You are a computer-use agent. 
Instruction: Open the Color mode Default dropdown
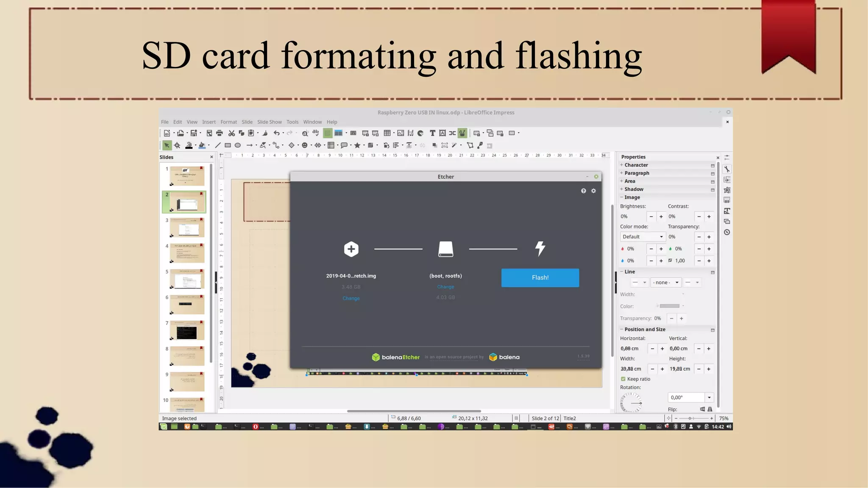[x=643, y=237]
